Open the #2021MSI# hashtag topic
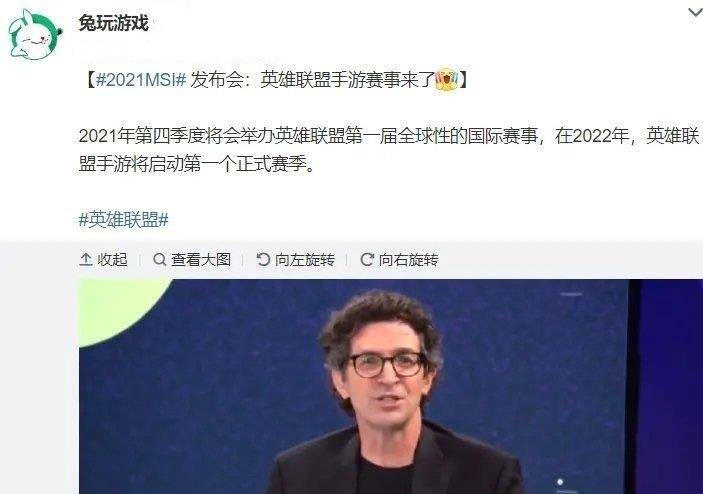 pyautogui.click(x=141, y=80)
